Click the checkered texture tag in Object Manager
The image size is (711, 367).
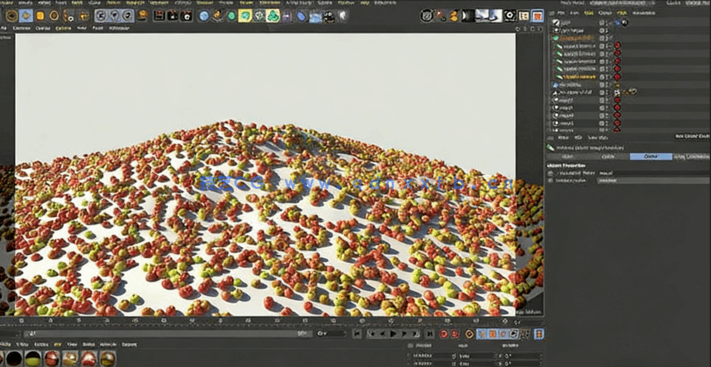(617, 92)
